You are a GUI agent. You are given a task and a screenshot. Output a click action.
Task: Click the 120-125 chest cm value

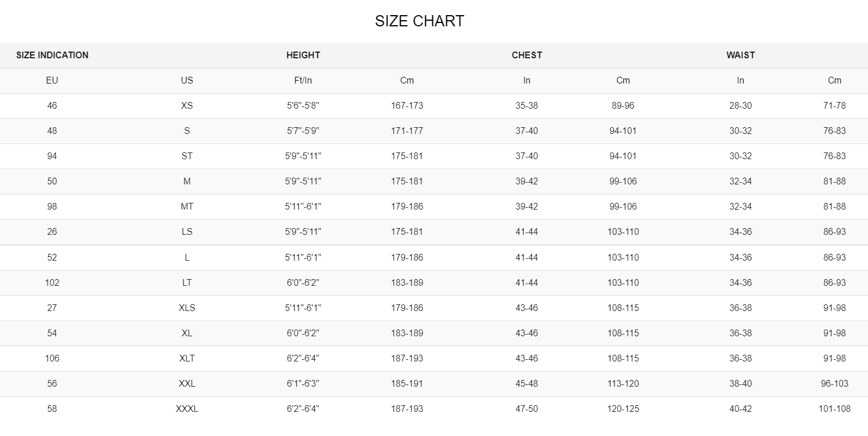(x=623, y=409)
